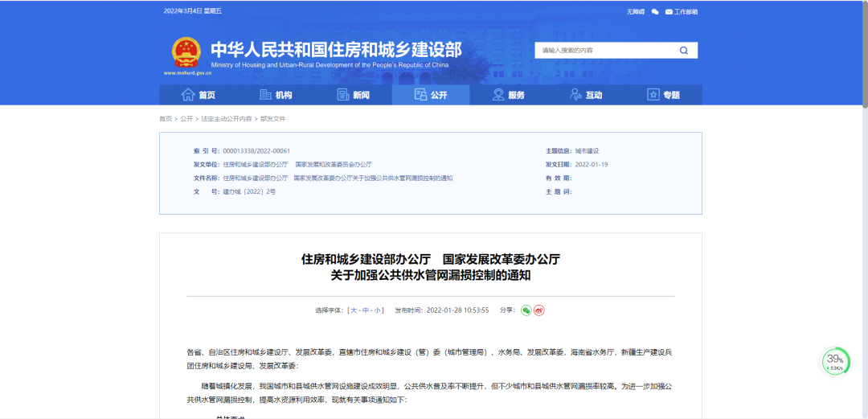Click 法定主动公开内容 in the breadcrumb
The height and width of the screenshot is (419, 868).
click(227, 118)
